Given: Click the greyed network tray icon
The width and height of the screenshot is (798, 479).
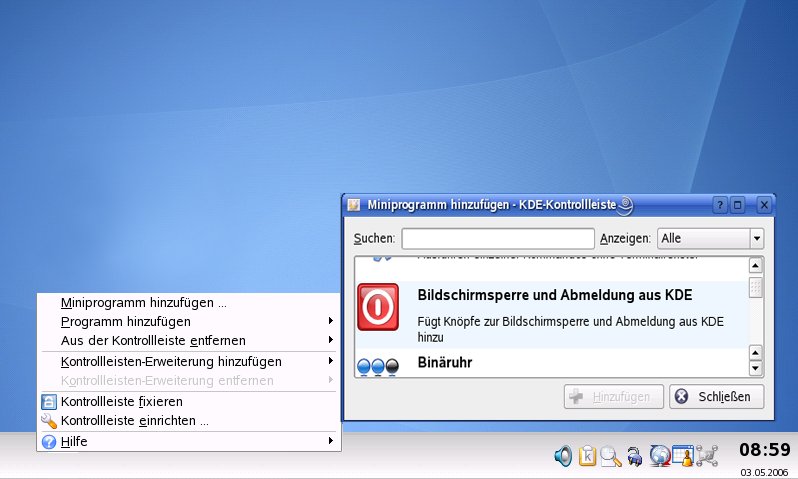Looking at the screenshot, I should pos(707,456).
